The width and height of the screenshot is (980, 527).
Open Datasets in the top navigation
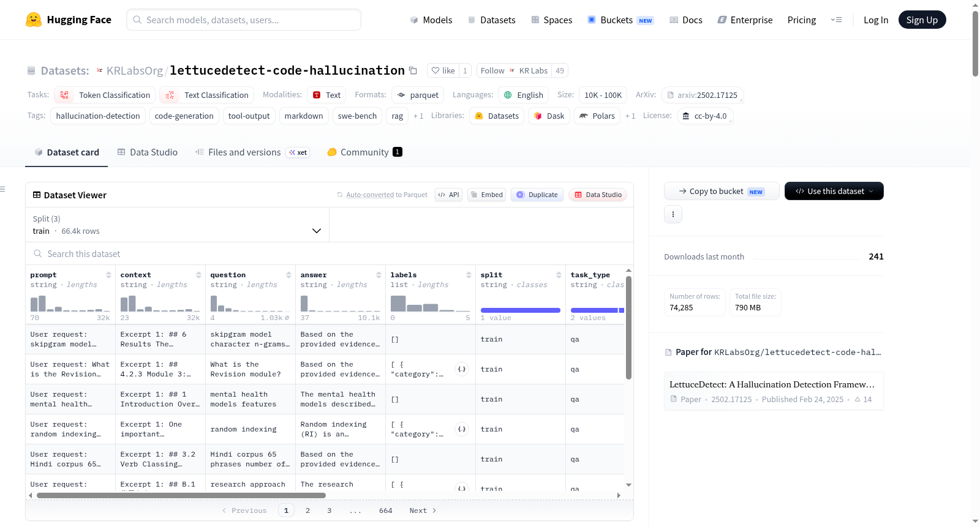pos(491,20)
